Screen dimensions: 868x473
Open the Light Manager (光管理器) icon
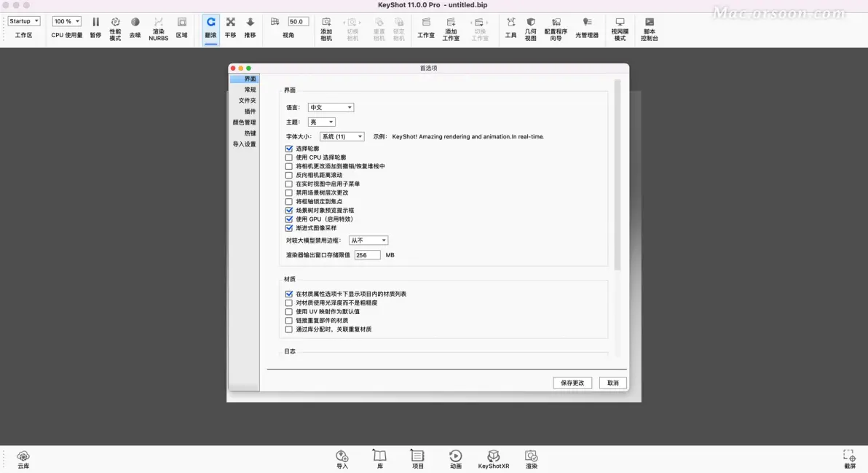(587, 22)
